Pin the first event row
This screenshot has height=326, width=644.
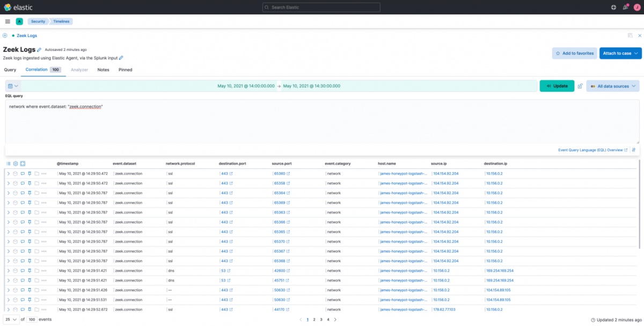pos(30,174)
